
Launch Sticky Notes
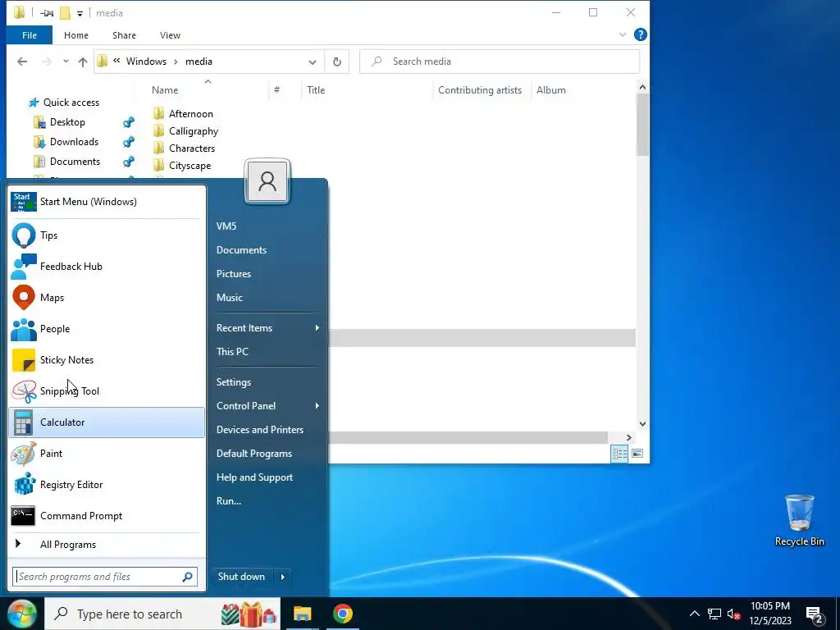point(107,360)
